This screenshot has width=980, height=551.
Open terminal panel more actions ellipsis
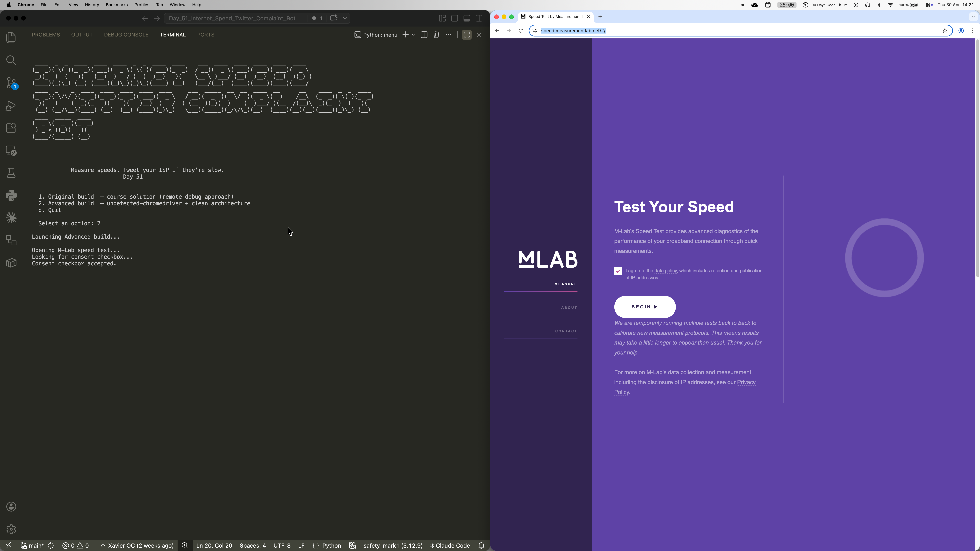point(448,35)
